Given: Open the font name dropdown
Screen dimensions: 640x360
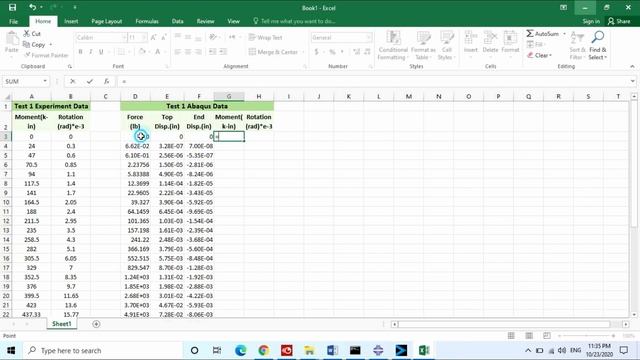Looking at the screenshot, I should tap(124, 37).
